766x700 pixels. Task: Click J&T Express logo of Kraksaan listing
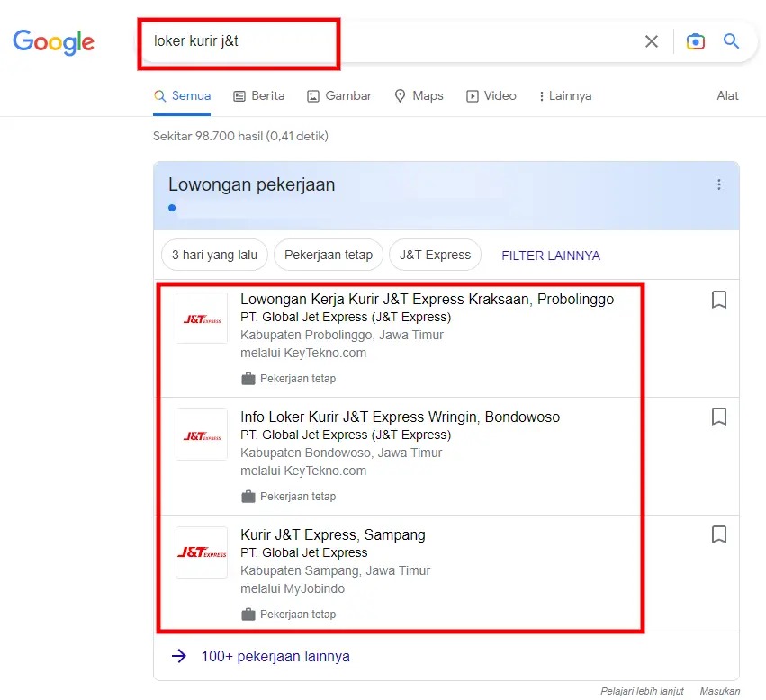[202, 319]
